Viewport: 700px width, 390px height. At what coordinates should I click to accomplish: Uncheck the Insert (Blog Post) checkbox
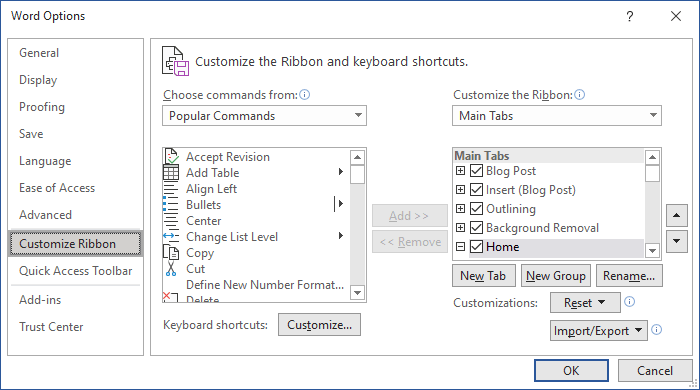[x=476, y=190]
